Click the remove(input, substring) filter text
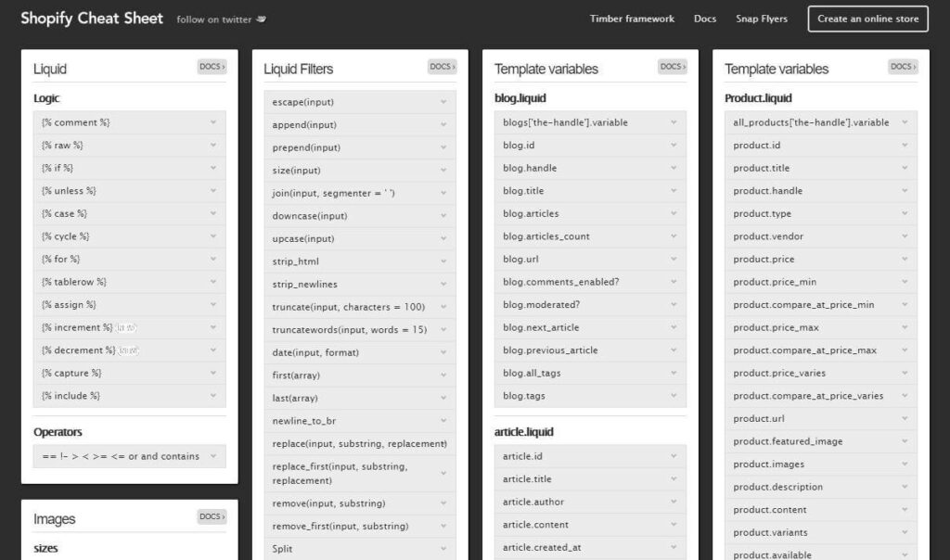The image size is (950, 560). click(x=328, y=503)
